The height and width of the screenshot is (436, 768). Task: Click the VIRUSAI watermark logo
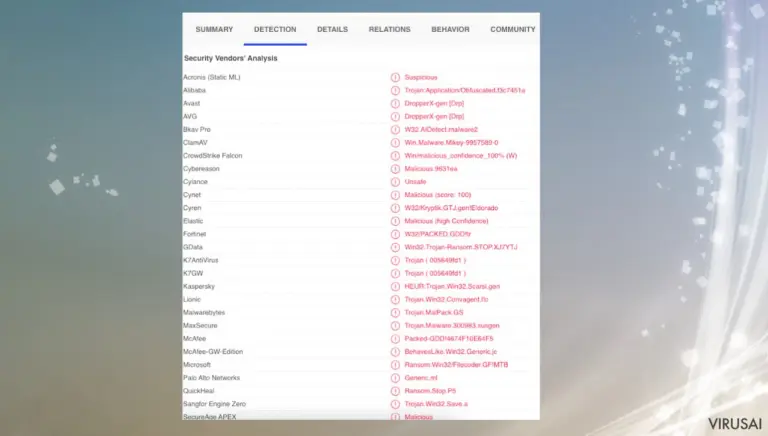pos(735,424)
